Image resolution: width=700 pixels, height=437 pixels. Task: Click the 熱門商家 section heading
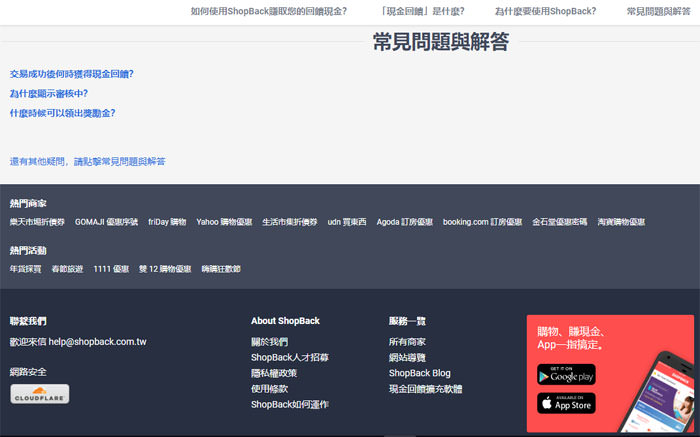pos(28,204)
